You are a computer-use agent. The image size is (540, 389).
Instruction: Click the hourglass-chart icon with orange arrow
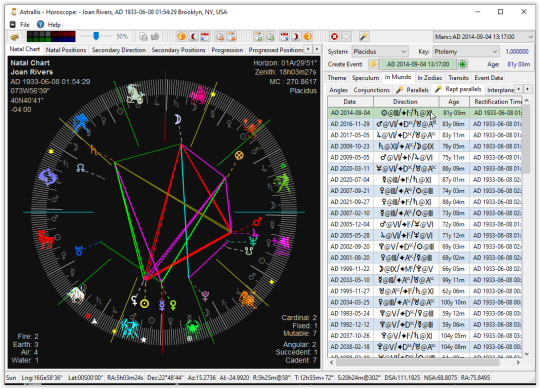click(x=231, y=37)
